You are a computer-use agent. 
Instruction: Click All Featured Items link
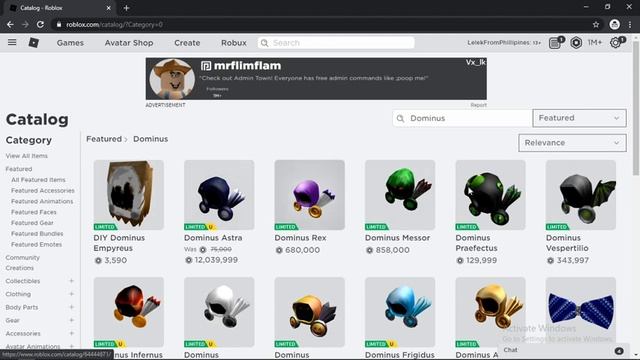[x=38, y=180]
